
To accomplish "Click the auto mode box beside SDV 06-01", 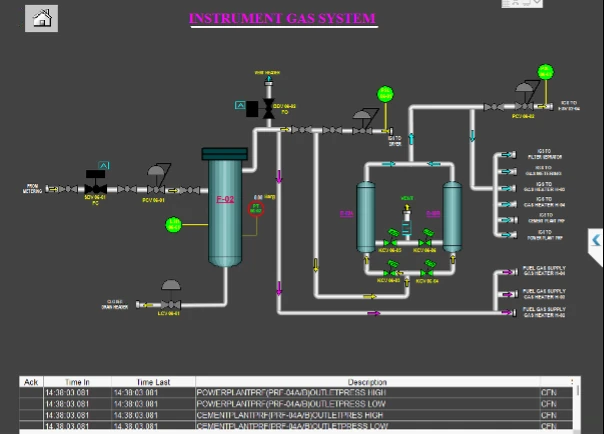I will tap(104, 166).
